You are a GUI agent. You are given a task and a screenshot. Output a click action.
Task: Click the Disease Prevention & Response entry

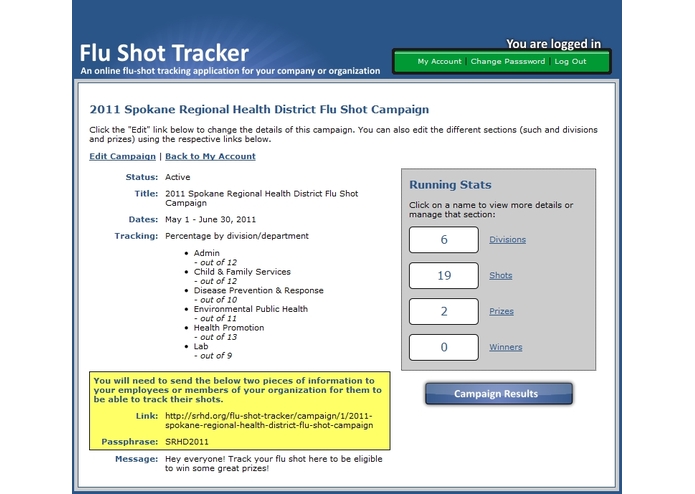pos(258,290)
